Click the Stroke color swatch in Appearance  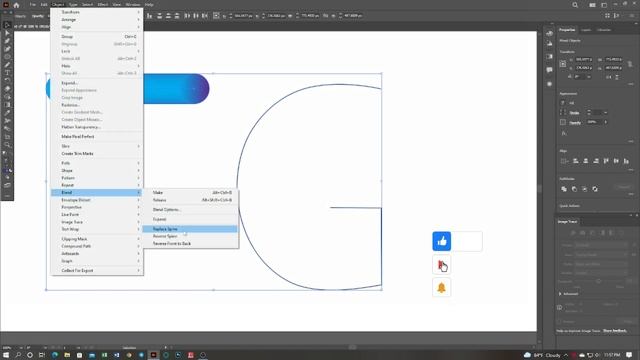563,113
